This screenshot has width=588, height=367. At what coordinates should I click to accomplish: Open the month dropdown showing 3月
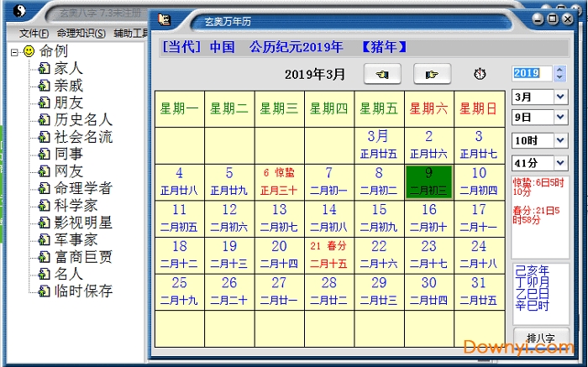click(560, 97)
